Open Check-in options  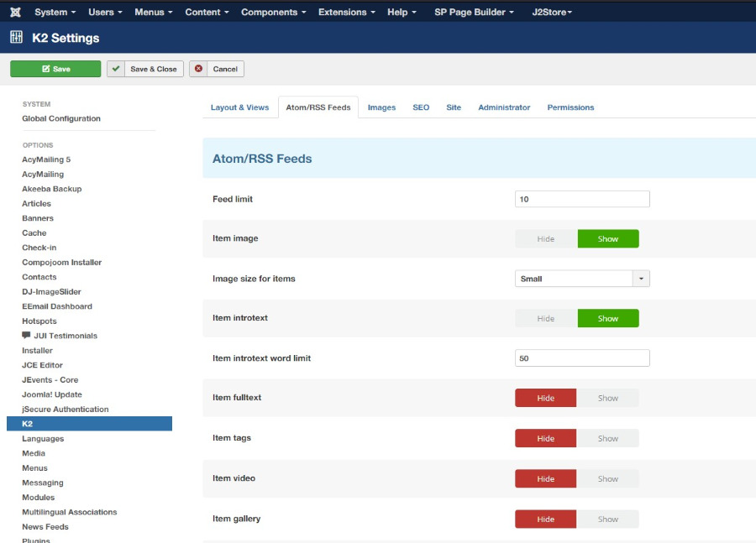39,248
